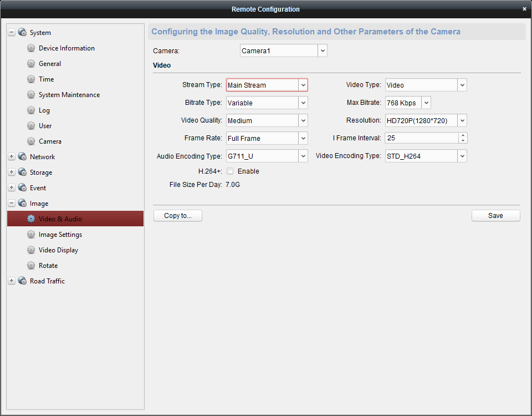The height and width of the screenshot is (416, 532).
Task: Click the Copy to... button
Action: coord(178,216)
